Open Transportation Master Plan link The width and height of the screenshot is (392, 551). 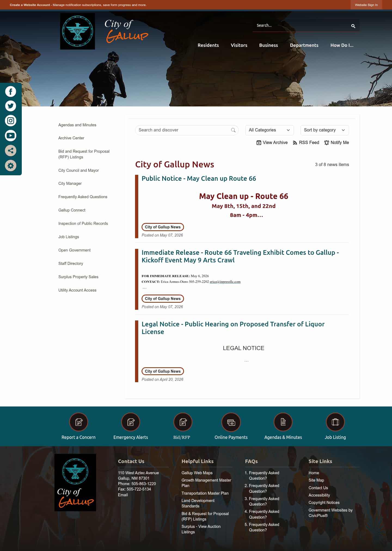(x=205, y=493)
